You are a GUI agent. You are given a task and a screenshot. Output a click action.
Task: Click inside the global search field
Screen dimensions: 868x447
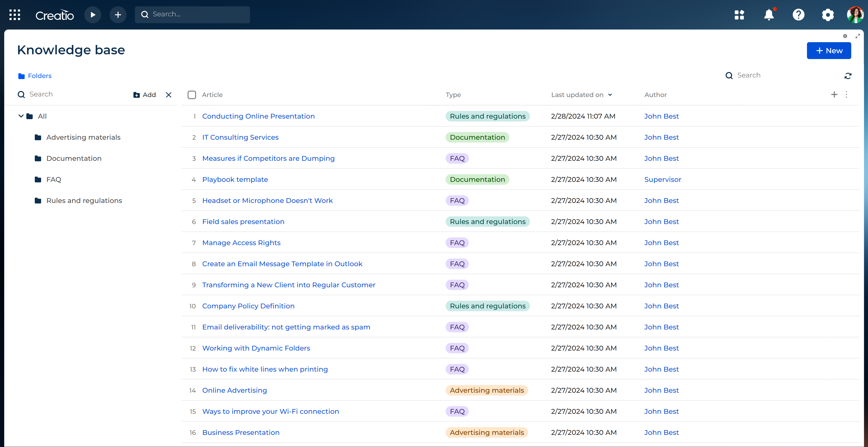pyautogui.click(x=192, y=14)
